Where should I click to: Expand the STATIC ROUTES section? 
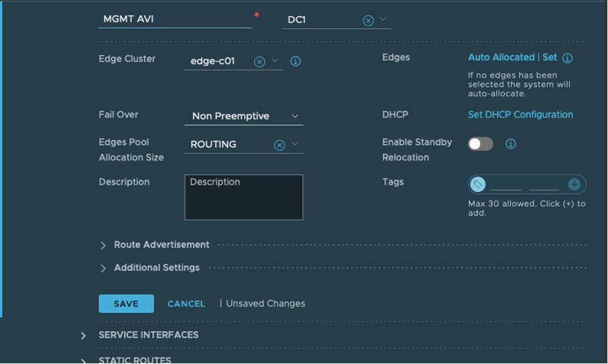(x=83, y=361)
